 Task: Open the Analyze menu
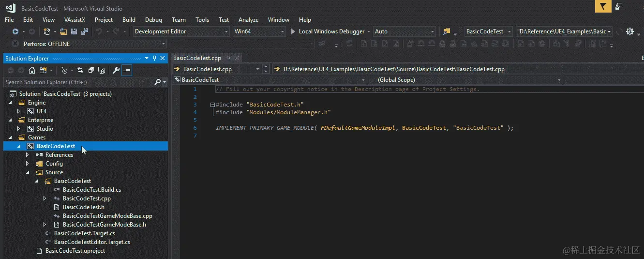point(248,20)
